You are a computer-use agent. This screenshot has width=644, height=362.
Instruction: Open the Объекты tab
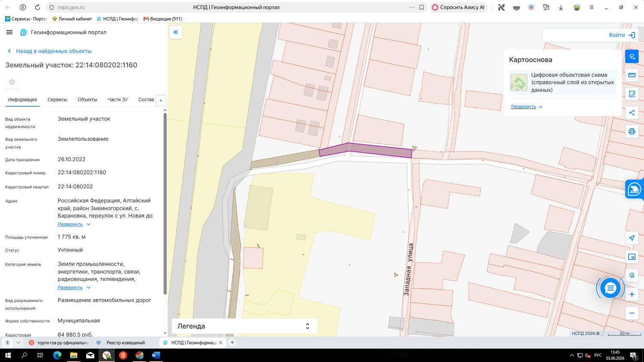[x=87, y=100]
